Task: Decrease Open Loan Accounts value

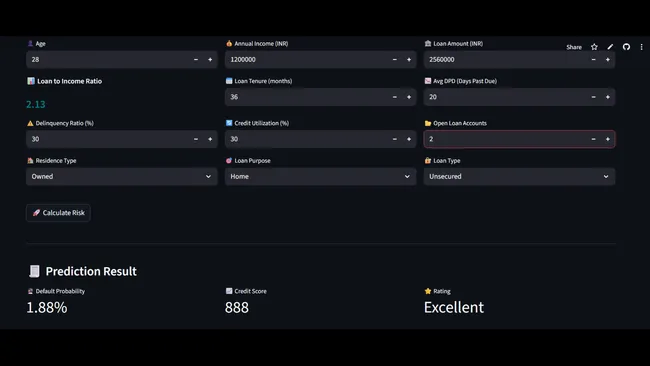Action: 593,139
